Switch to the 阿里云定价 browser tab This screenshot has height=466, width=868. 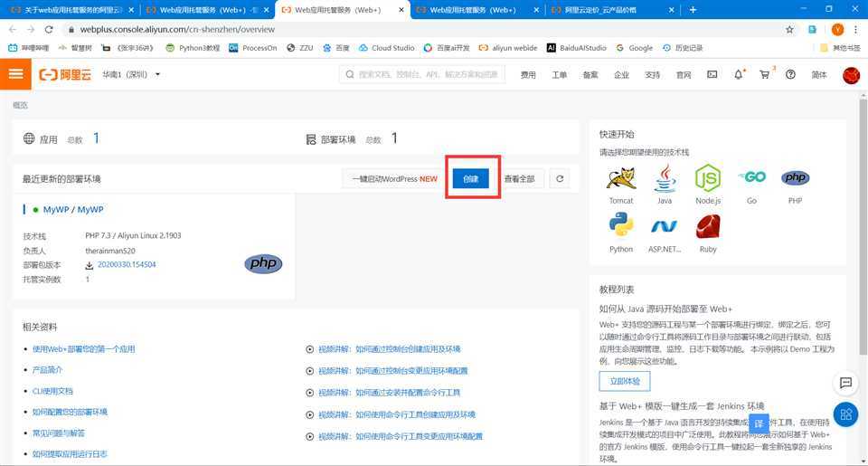[x=613, y=9]
